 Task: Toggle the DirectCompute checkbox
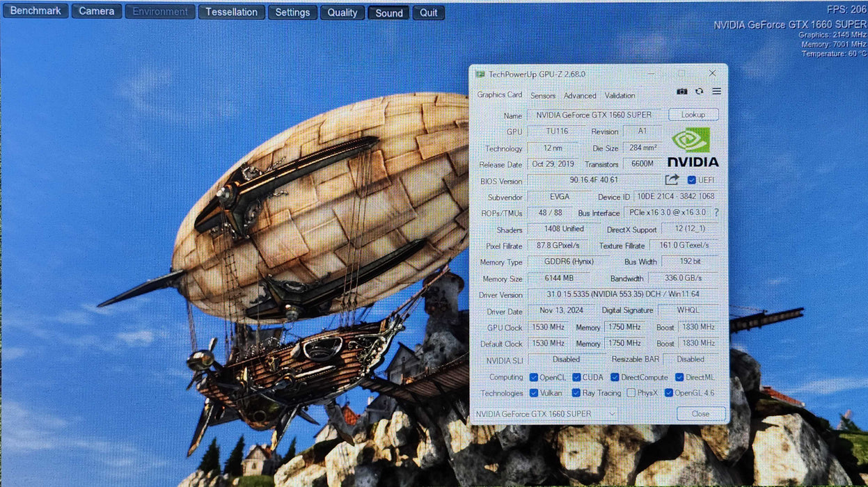pos(615,377)
